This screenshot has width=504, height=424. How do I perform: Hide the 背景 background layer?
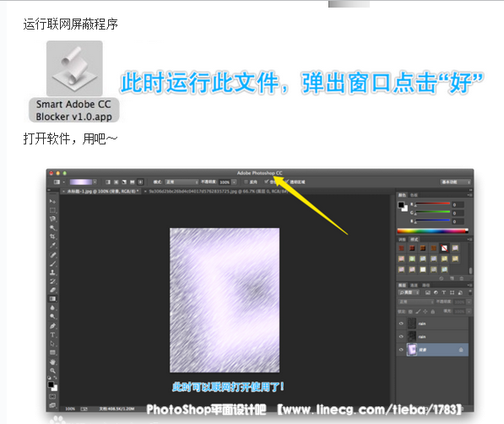pyautogui.click(x=401, y=350)
